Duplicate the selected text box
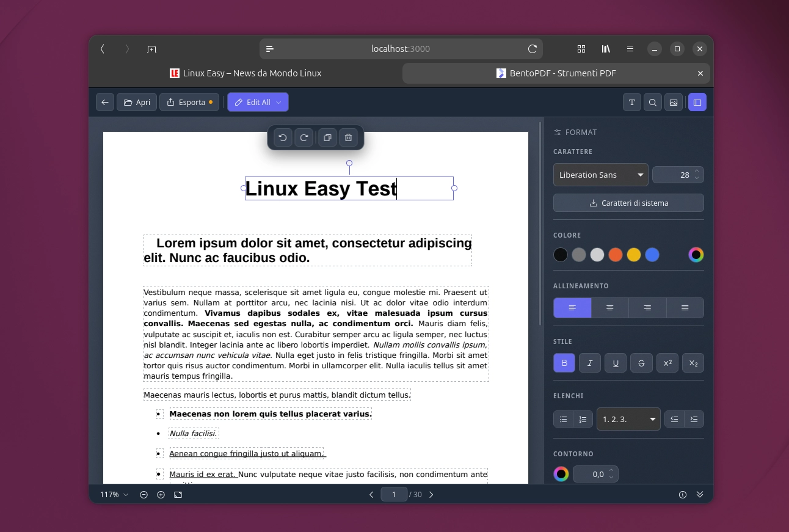 tap(327, 137)
